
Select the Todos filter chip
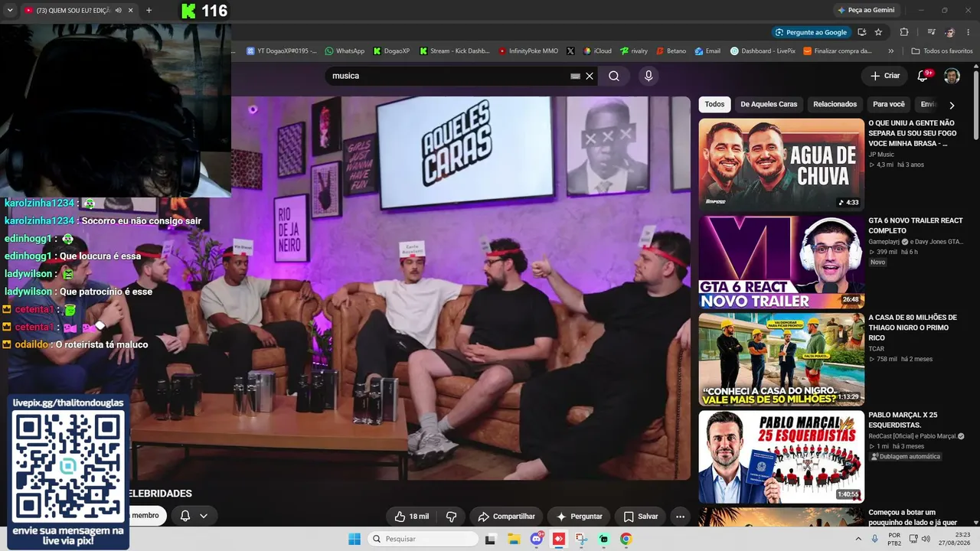(714, 104)
